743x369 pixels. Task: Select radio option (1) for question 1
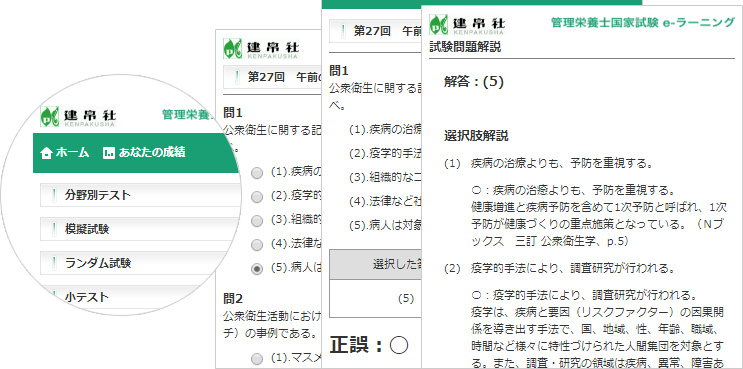pos(257,173)
